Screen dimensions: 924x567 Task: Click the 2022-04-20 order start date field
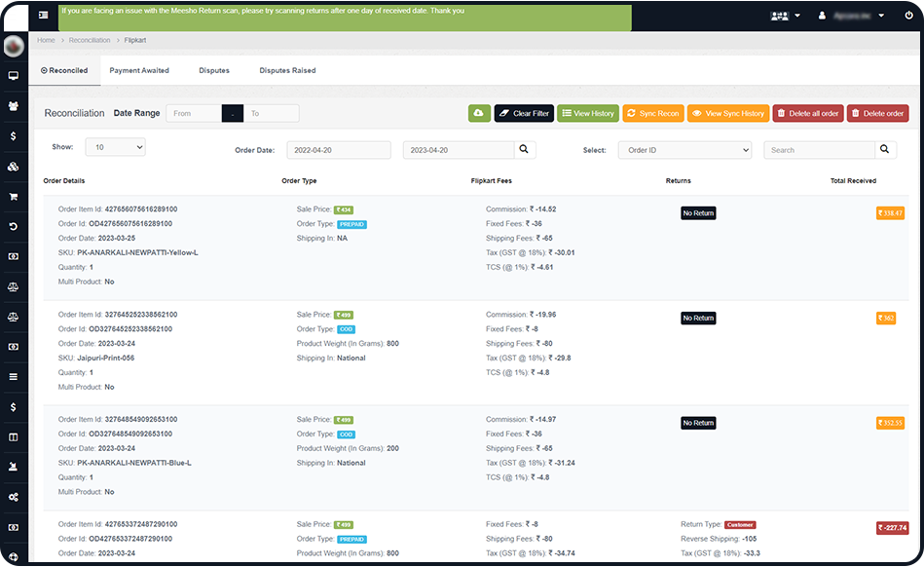339,150
